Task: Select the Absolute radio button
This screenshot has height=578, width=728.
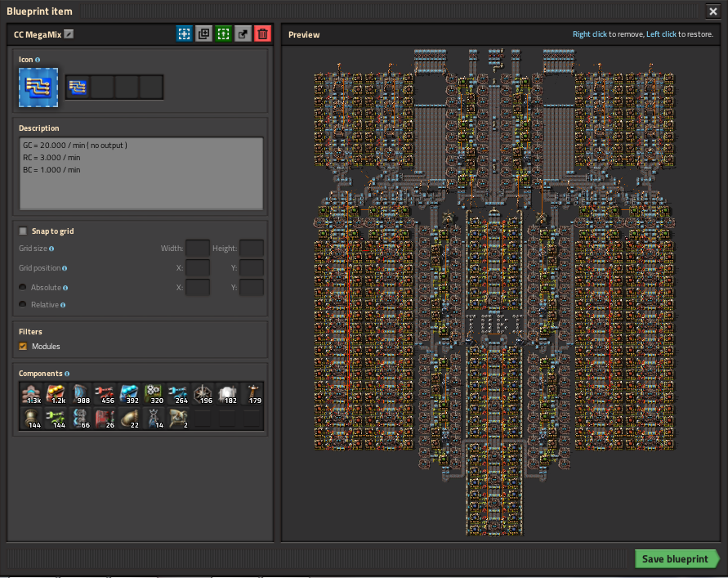Action: point(22,287)
